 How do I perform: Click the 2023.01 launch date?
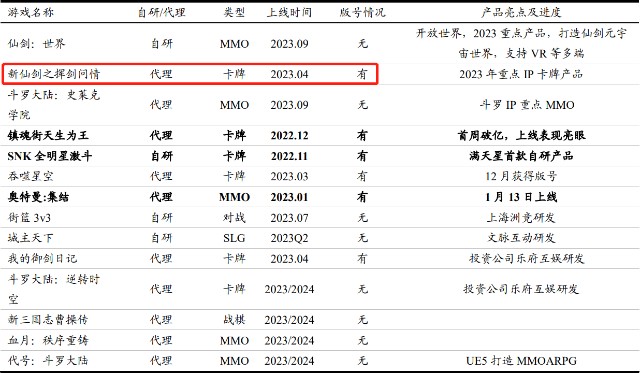tap(289, 197)
